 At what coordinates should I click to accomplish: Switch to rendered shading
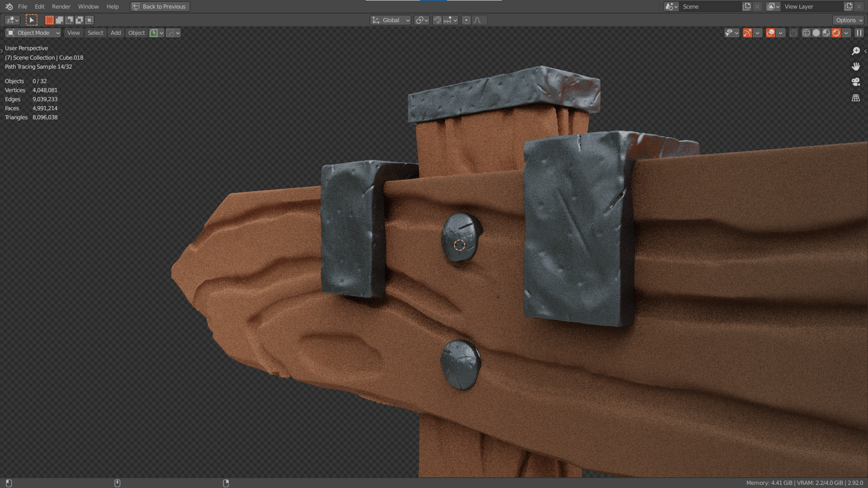point(836,33)
